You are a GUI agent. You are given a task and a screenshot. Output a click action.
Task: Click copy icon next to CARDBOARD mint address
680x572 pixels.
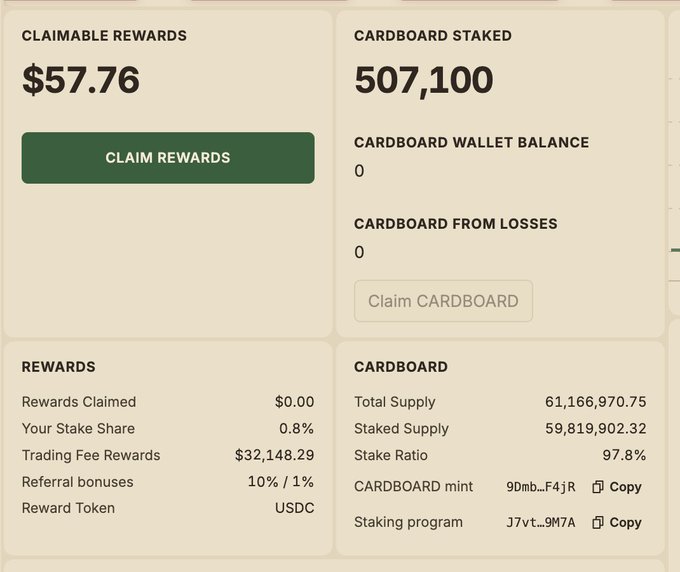coord(598,487)
